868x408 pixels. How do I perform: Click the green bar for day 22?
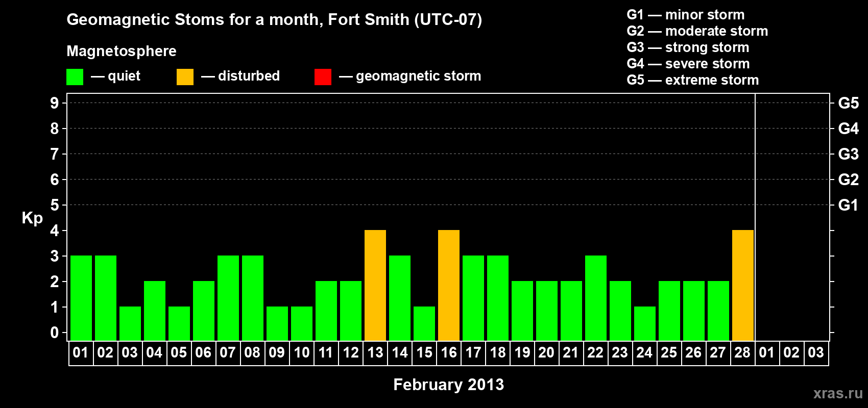click(x=596, y=298)
